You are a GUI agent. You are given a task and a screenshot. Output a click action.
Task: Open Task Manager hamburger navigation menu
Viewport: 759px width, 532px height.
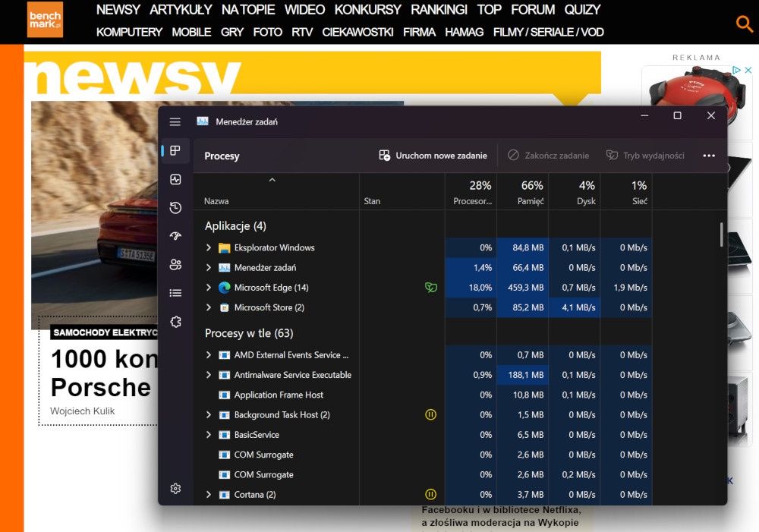(x=175, y=122)
